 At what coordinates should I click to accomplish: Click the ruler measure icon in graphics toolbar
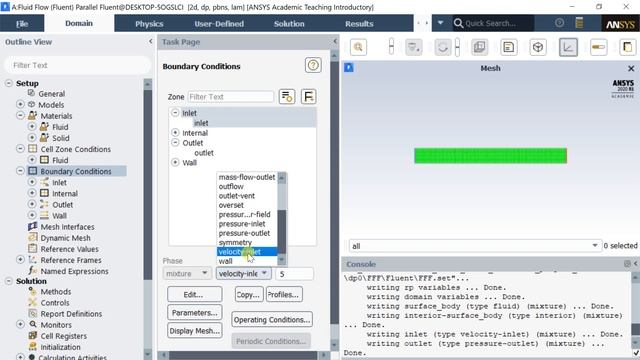(x=598, y=47)
